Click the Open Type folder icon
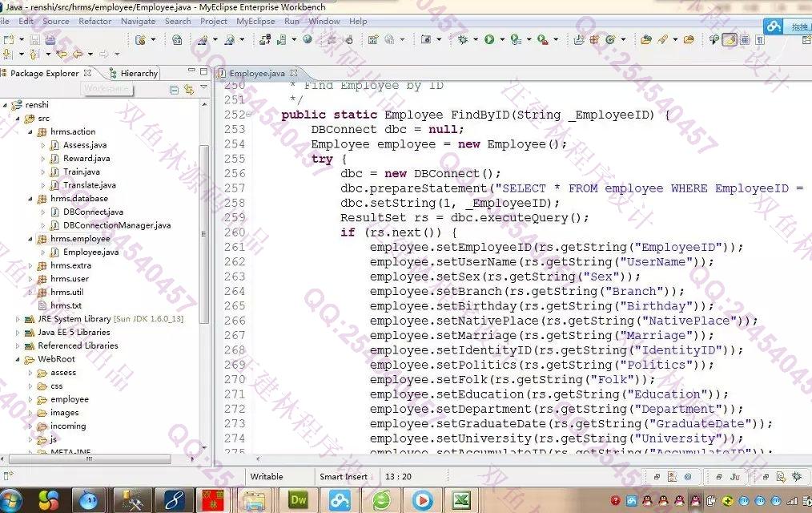The width and height of the screenshot is (812, 513). pos(645,39)
